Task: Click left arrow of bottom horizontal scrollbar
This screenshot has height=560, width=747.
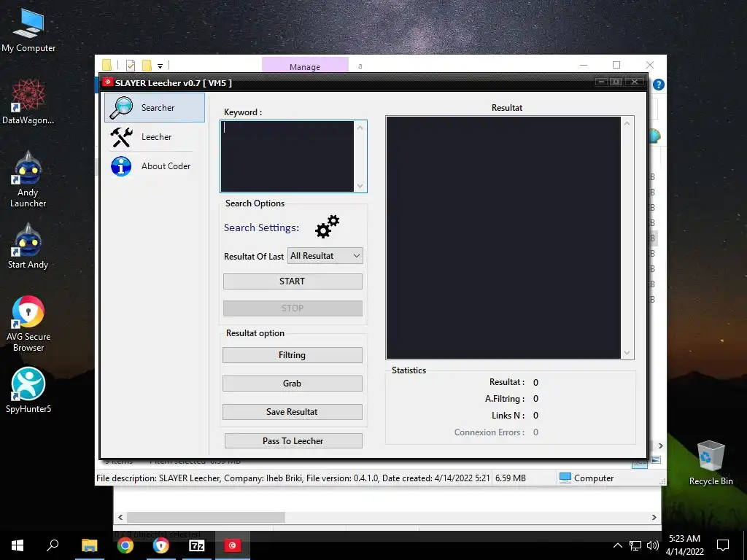Action: 120,517
